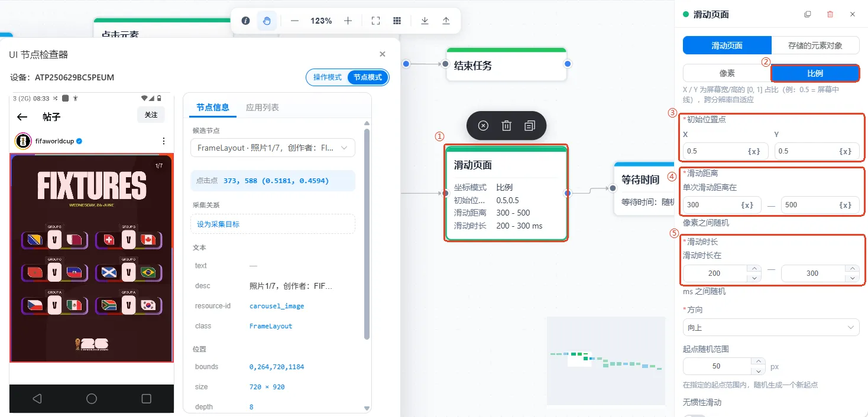The height and width of the screenshot is (417, 868).
Task: Increase the 起点随机范围 stepper value
Action: click(757, 361)
